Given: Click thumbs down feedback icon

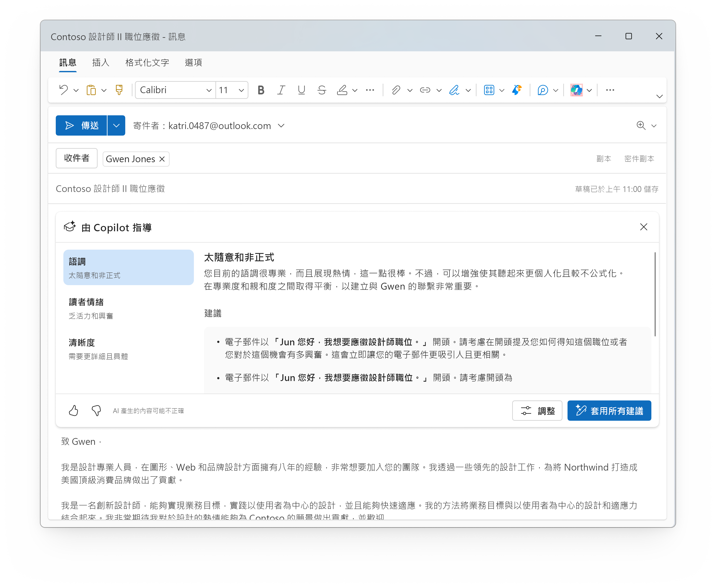Looking at the screenshot, I should (x=96, y=411).
